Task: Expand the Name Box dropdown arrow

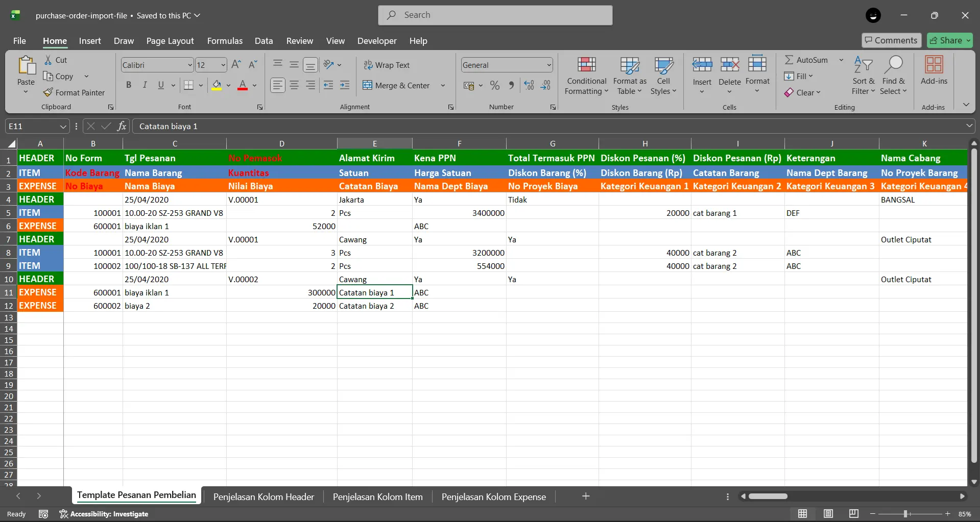Action: (x=63, y=126)
